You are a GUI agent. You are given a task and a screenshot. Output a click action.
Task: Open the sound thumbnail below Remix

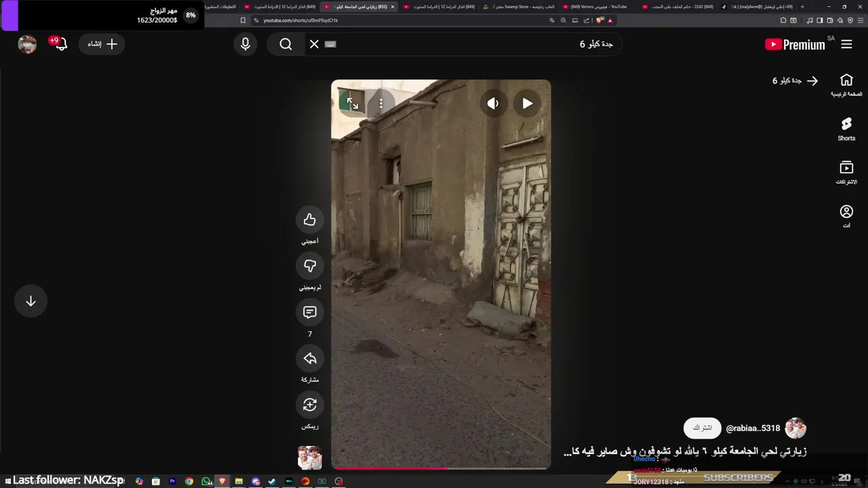[310, 457]
